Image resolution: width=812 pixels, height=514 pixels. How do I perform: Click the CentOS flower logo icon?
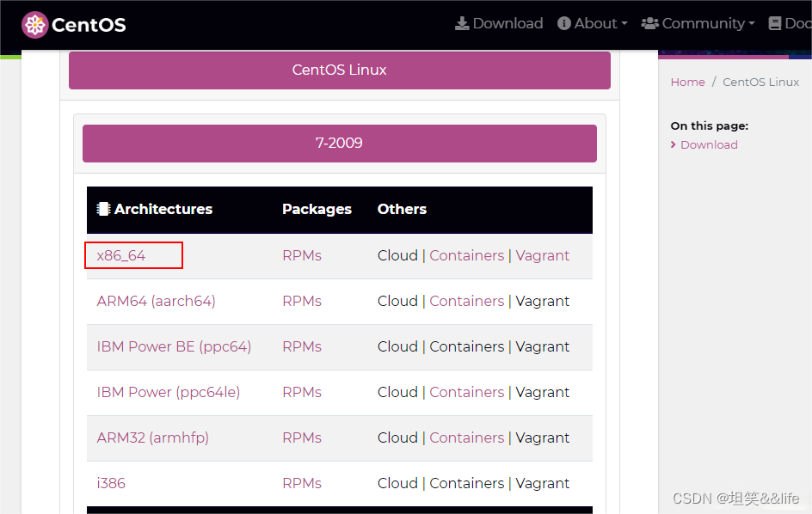coord(35,25)
